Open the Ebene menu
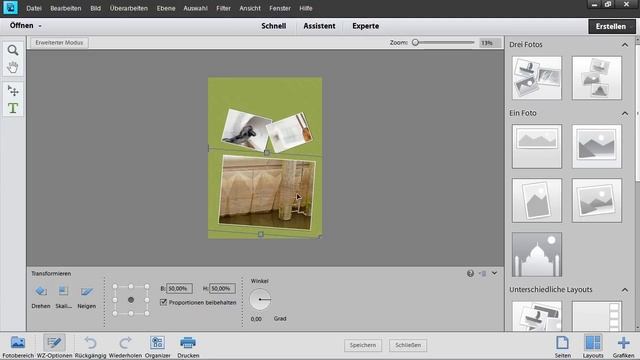The image size is (640, 360). (166, 8)
